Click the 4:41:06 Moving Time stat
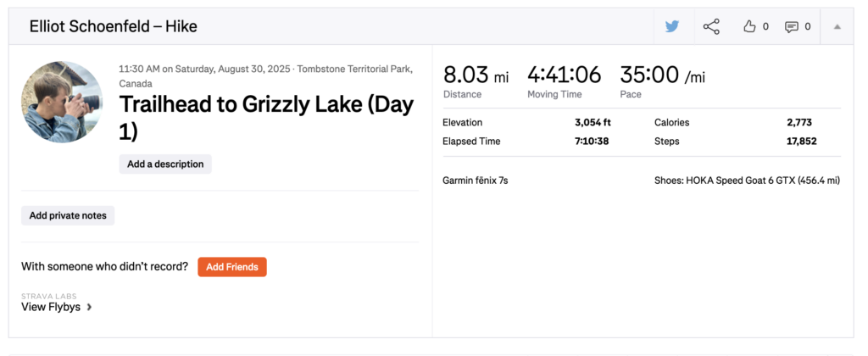Image resolution: width=868 pixels, height=356 pixels. tap(564, 76)
